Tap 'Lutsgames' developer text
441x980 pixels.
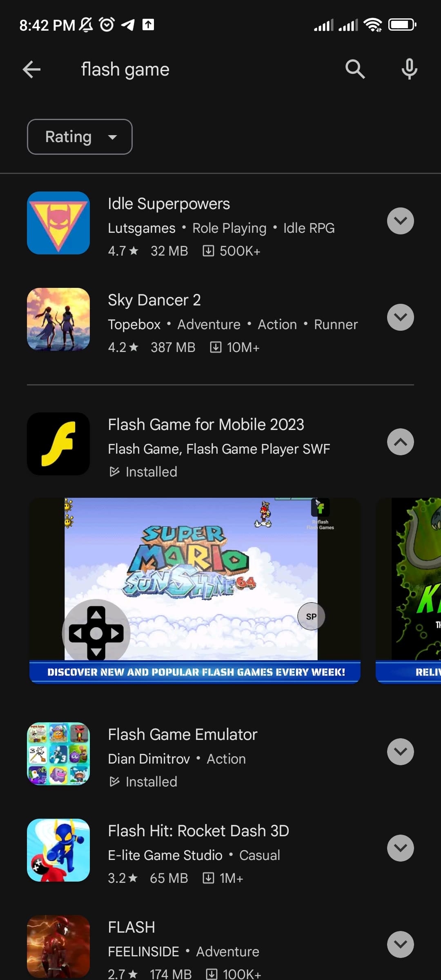pos(142,228)
